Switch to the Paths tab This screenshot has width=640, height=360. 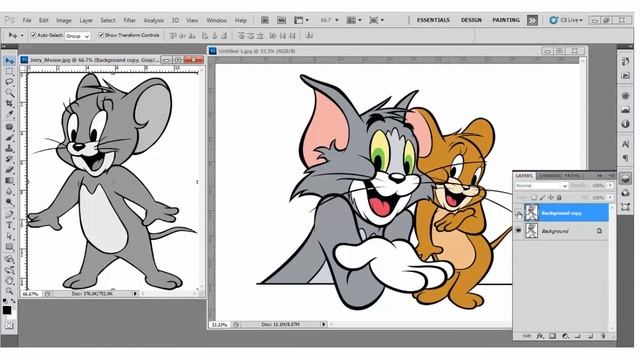(x=572, y=176)
